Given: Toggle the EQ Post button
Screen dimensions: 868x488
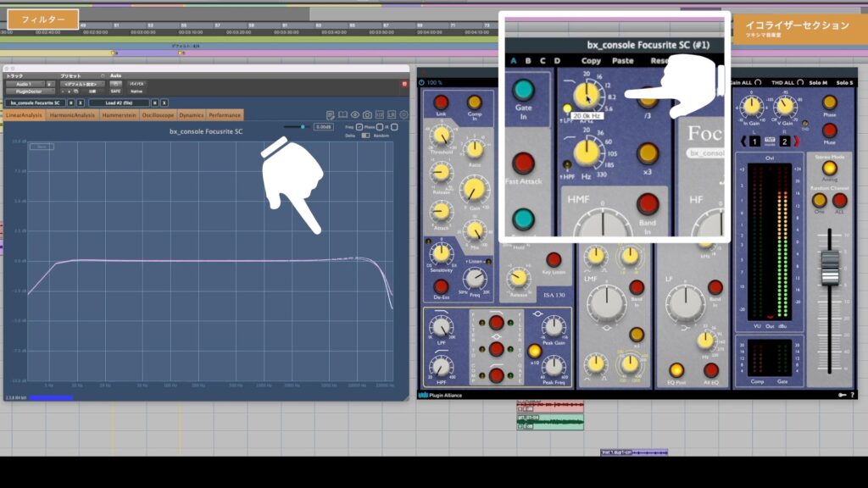Looking at the screenshot, I should pyautogui.click(x=676, y=369).
